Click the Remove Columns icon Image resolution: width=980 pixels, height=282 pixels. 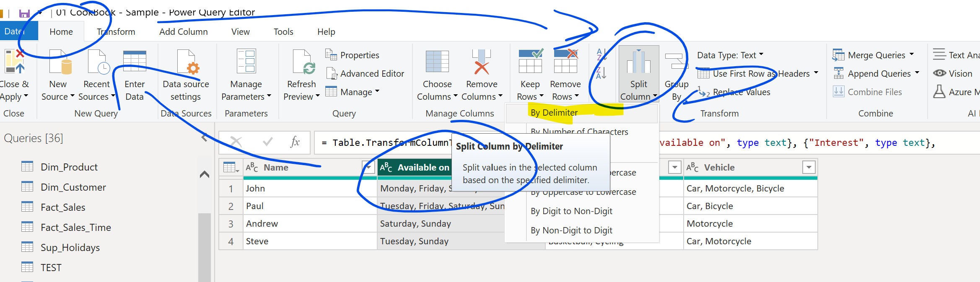[482, 62]
